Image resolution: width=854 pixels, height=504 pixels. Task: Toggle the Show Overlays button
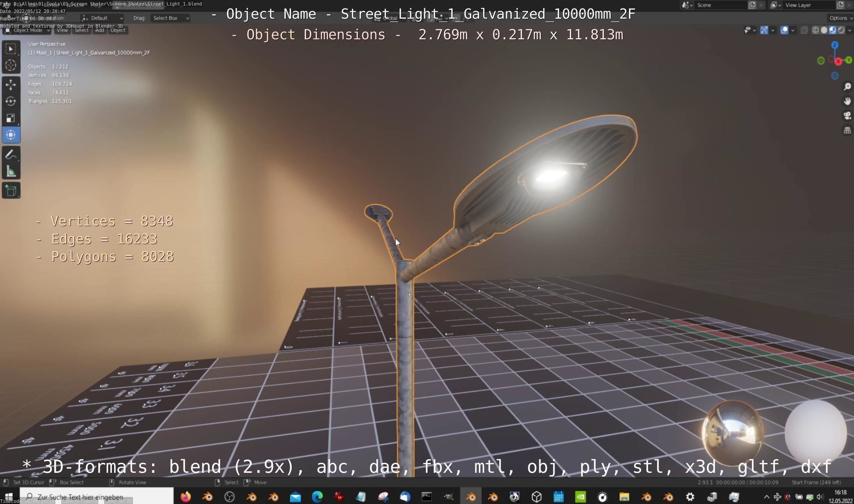(784, 30)
